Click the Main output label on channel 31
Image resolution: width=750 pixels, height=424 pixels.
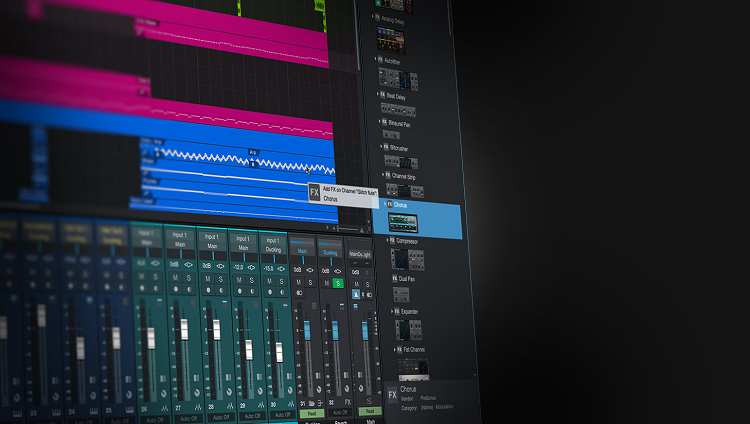click(x=302, y=251)
